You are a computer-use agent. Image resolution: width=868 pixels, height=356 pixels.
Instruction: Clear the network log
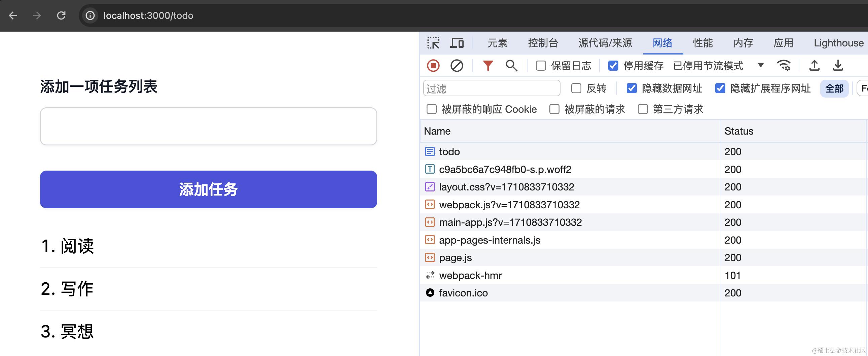pyautogui.click(x=457, y=65)
